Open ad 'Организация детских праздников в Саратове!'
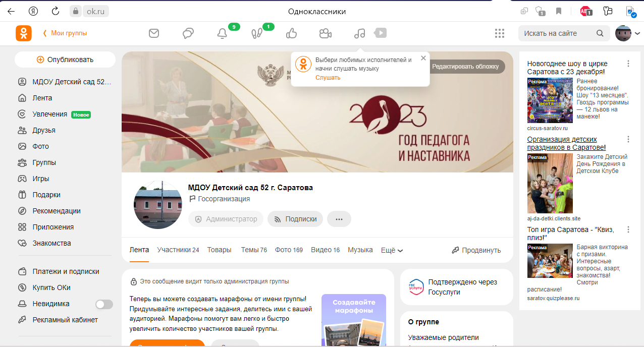Viewport: 644px width, 347px height. 566,143
